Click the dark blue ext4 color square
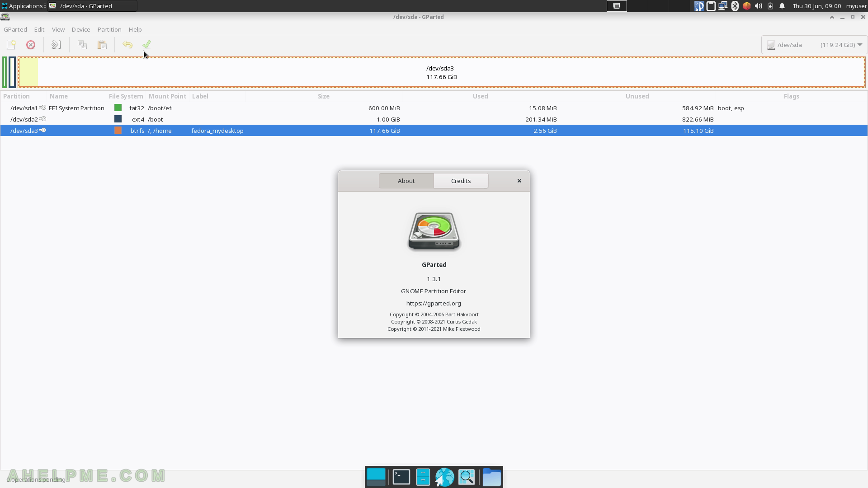Screen dimensions: 868x488 [x=118, y=119]
